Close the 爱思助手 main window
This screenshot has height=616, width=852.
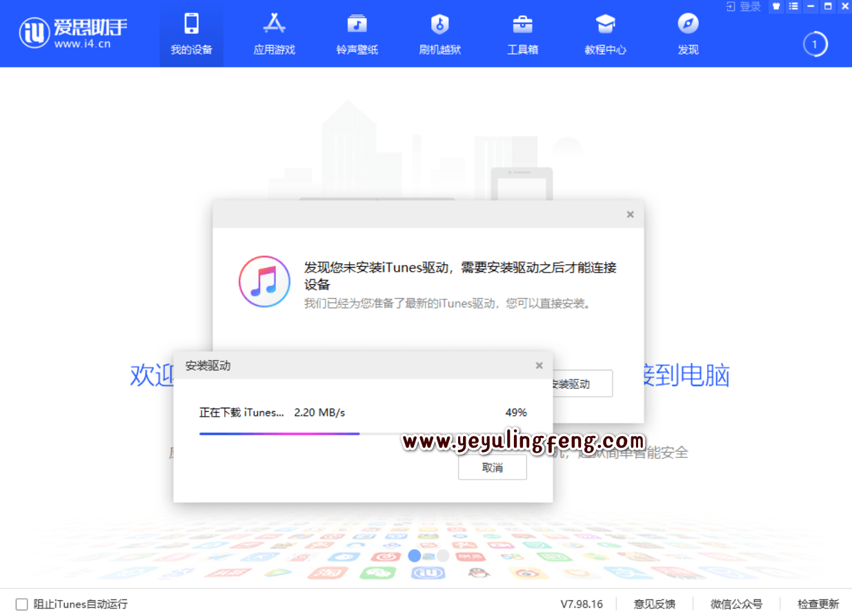pyautogui.click(x=844, y=6)
